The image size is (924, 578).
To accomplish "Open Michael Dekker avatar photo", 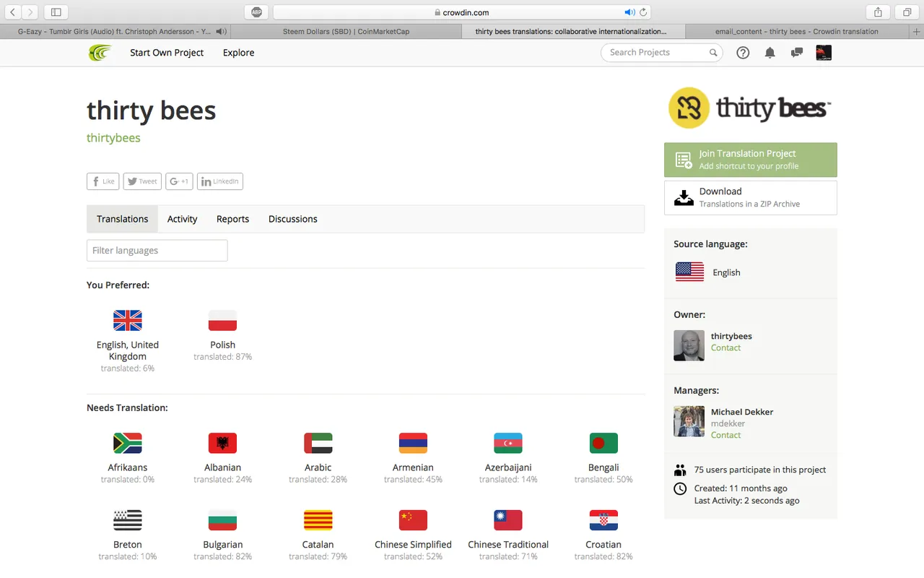I will pos(689,421).
